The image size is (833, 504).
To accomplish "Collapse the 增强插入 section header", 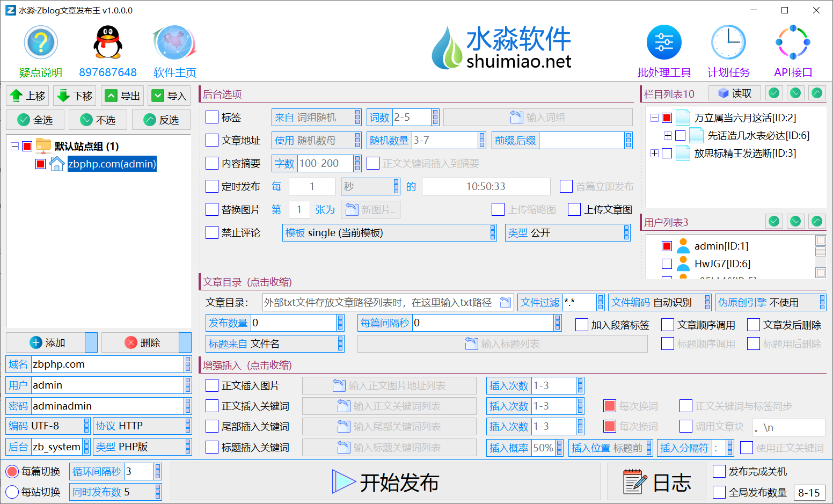I will point(247,366).
